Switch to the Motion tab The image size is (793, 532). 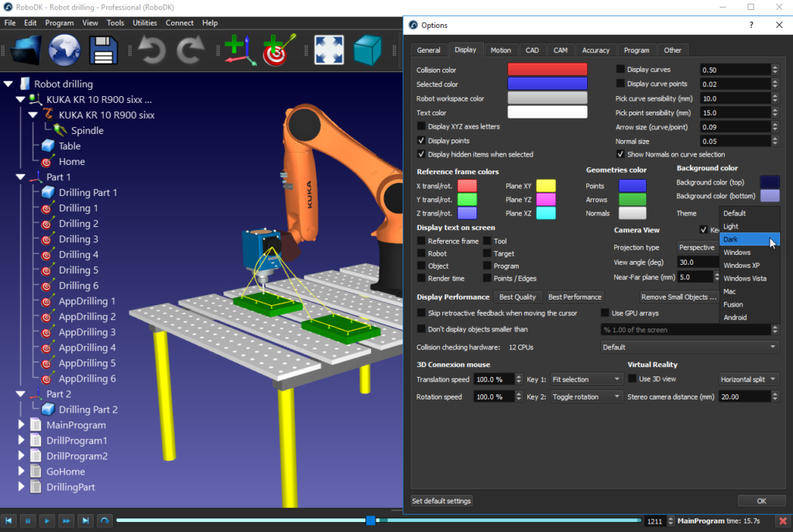pyautogui.click(x=500, y=50)
